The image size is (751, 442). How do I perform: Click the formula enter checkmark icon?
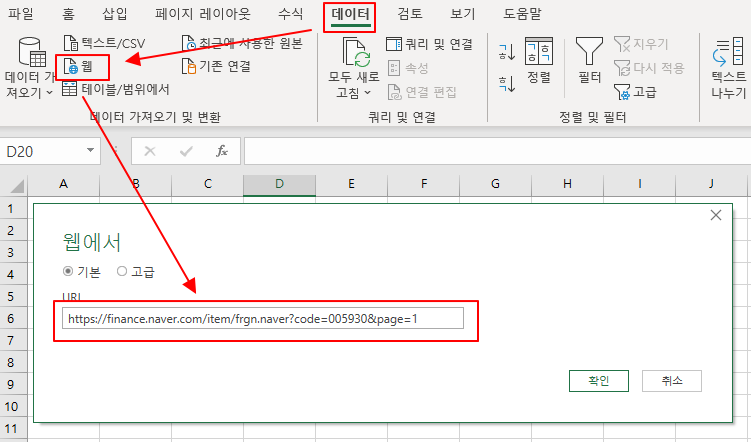pyautogui.click(x=186, y=151)
